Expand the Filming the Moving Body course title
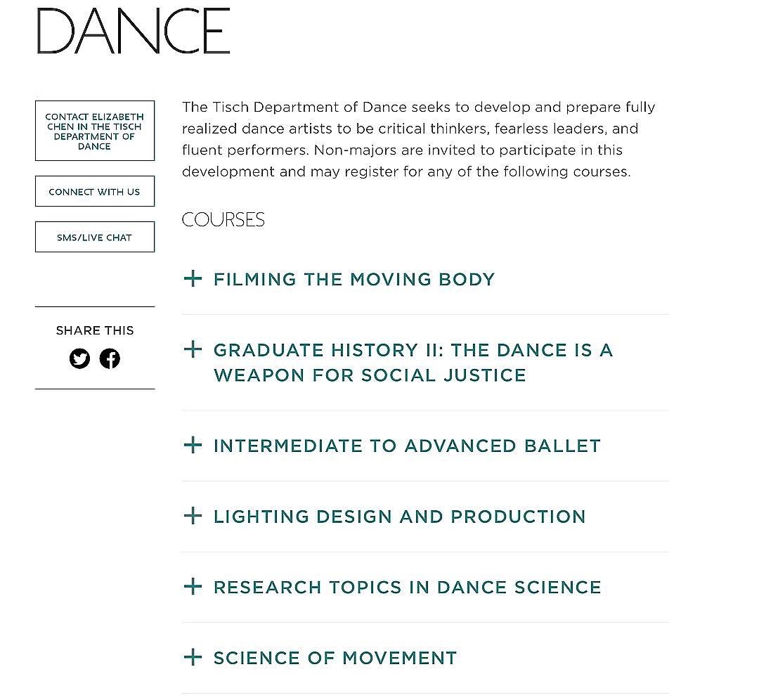This screenshot has height=700, width=759. (354, 279)
